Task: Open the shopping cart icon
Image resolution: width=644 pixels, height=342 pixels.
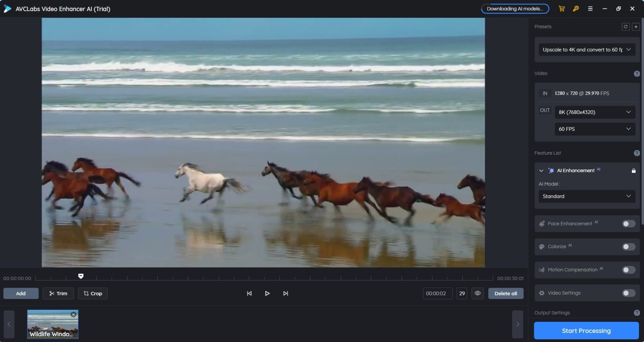Action: (562, 8)
